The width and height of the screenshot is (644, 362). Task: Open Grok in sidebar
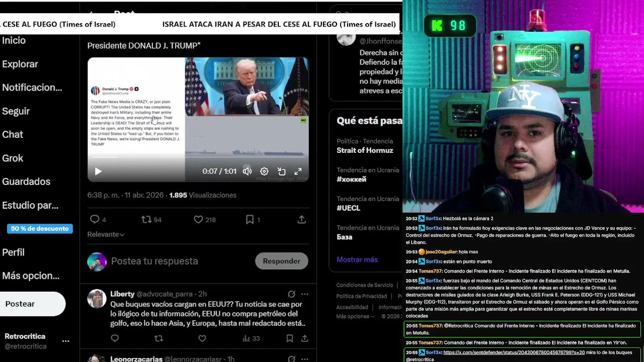click(13, 158)
